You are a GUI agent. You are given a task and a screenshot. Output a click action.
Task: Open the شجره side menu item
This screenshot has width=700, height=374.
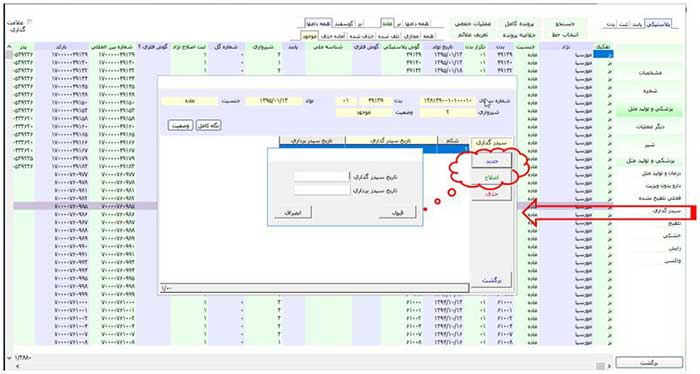tap(650, 91)
